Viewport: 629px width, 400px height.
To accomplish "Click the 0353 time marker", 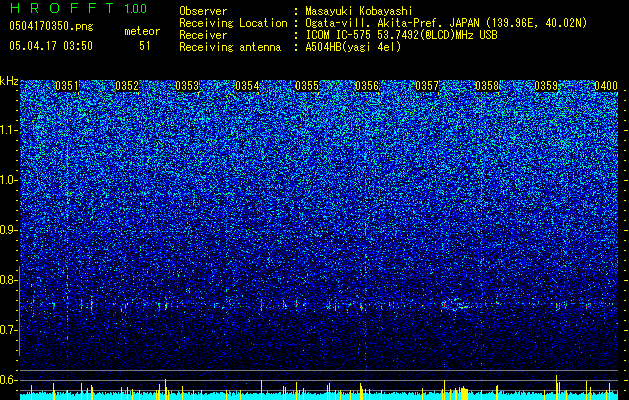I will (187, 86).
